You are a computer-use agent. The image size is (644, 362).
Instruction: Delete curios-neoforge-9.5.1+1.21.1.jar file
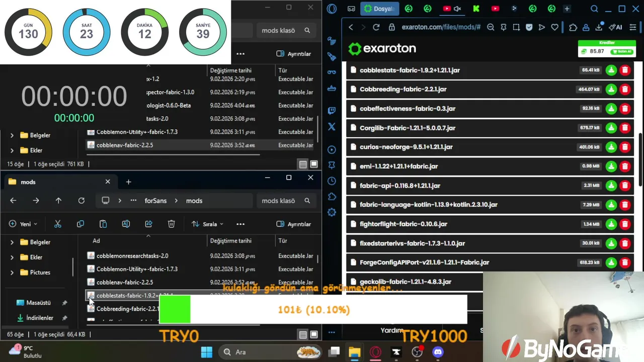tap(625, 147)
